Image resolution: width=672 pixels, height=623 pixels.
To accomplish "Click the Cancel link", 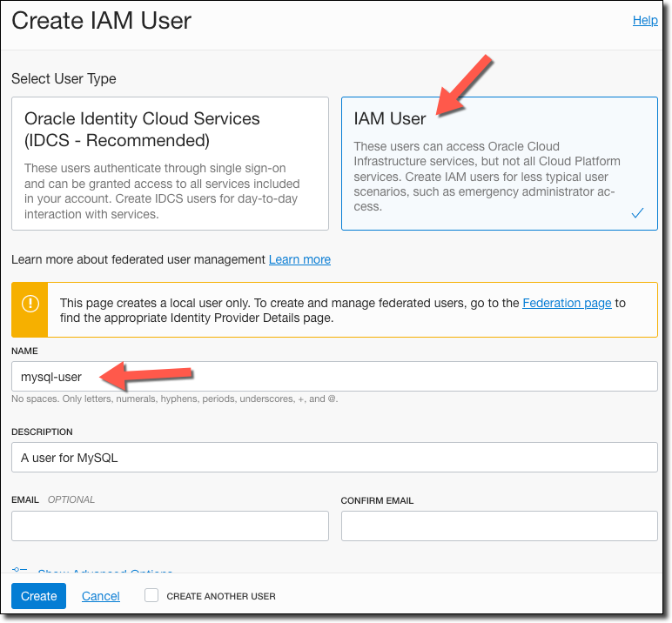I will pos(101,596).
